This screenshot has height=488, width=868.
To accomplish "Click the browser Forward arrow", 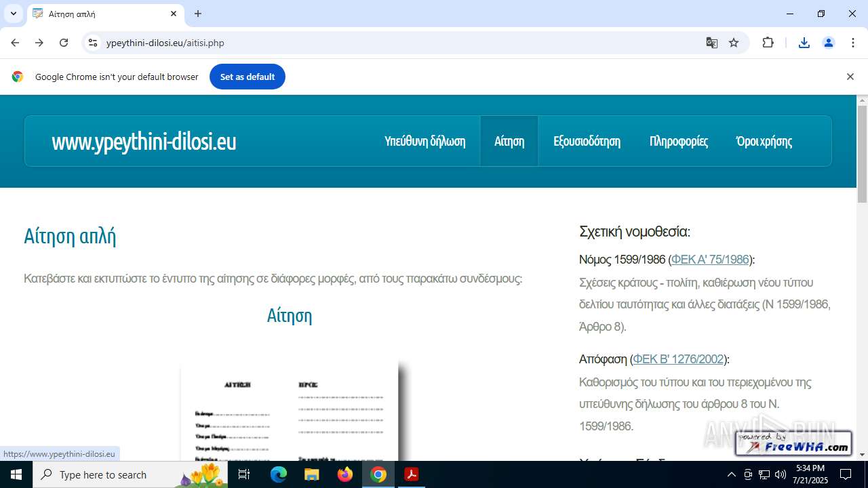I will tap(39, 43).
